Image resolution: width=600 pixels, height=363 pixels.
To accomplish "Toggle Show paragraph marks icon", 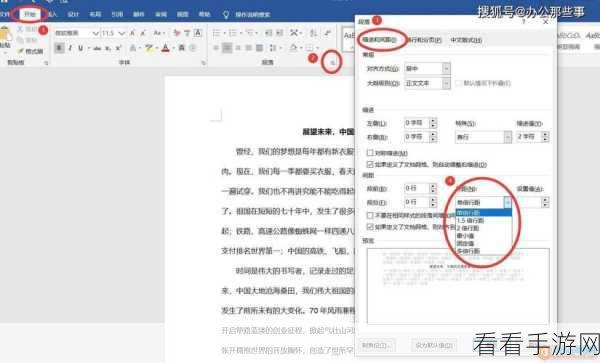I will tap(328, 33).
